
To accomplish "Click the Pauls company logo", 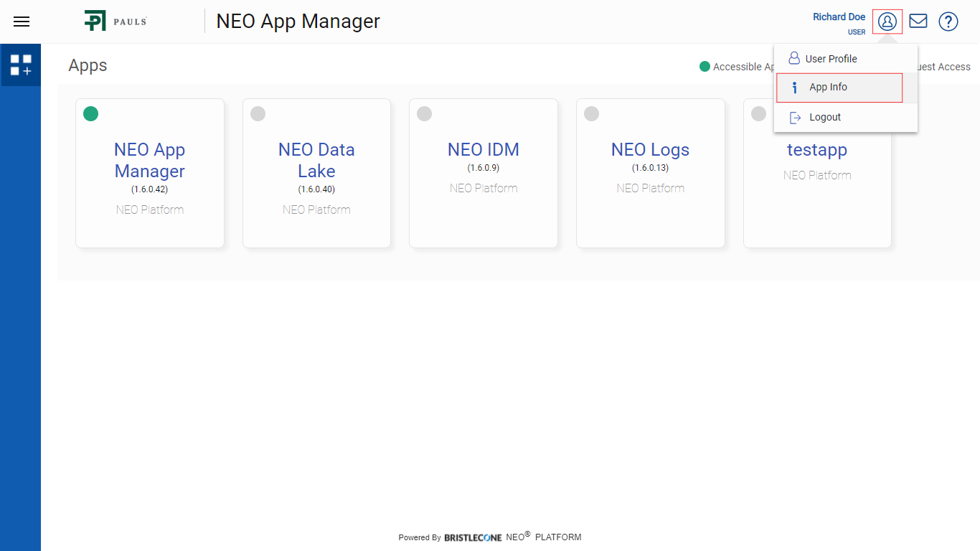I will point(116,21).
